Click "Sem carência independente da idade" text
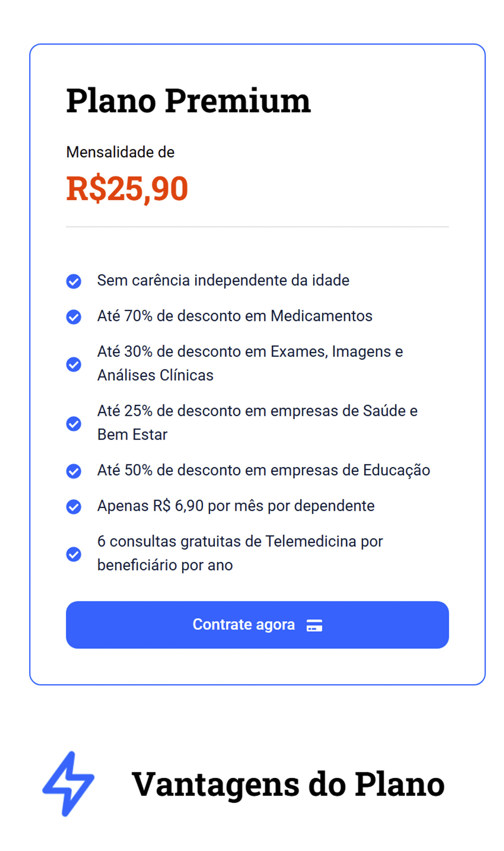Image resolution: width=504 pixels, height=851 pixels. [223, 281]
